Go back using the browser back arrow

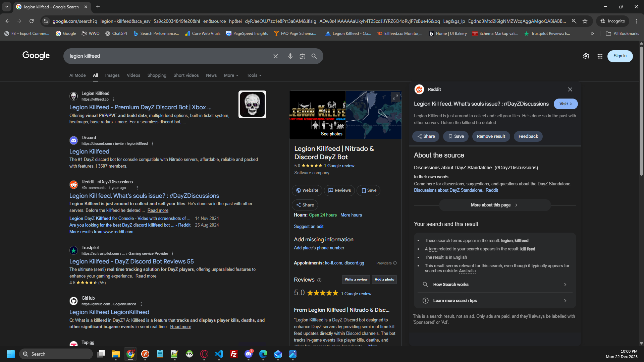7,21
